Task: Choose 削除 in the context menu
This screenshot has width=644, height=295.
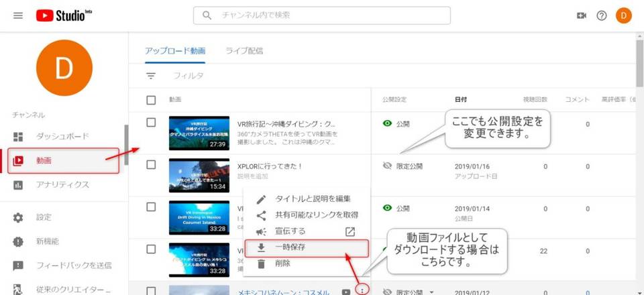Action: click(282, 263)
